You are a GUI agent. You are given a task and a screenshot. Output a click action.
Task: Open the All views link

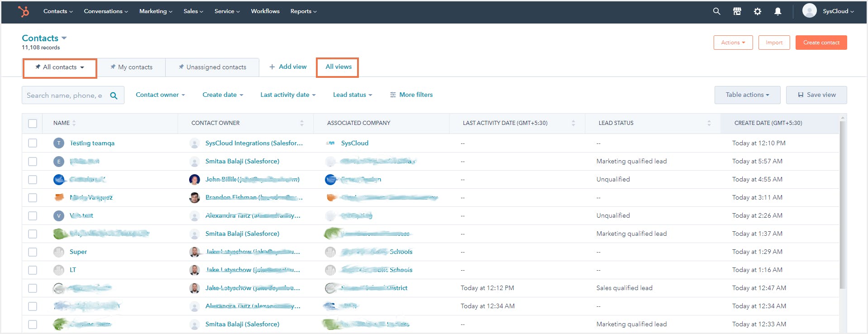[338, 67]
